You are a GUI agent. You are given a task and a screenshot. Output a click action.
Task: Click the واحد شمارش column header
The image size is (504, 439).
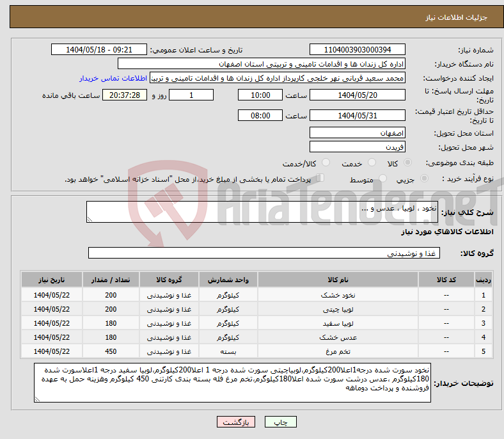pyautogui.click(x=228, y=280)
